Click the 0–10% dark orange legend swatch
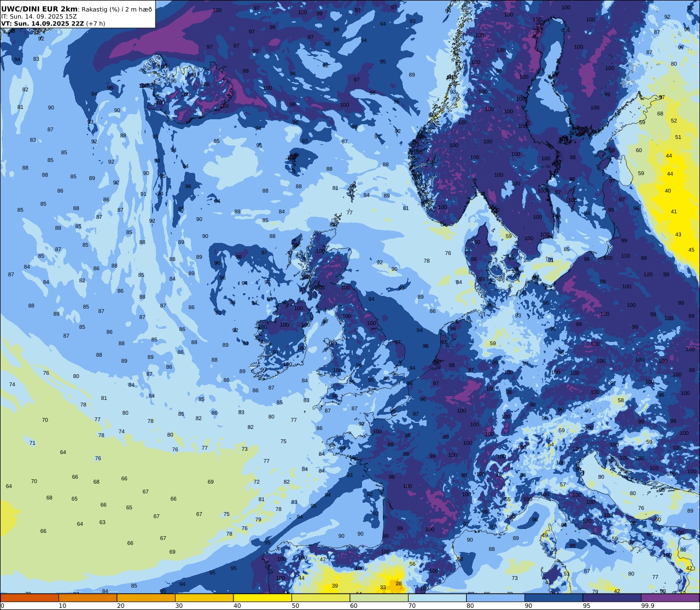This screenshot has width=700, height=610. pos(30,597)
